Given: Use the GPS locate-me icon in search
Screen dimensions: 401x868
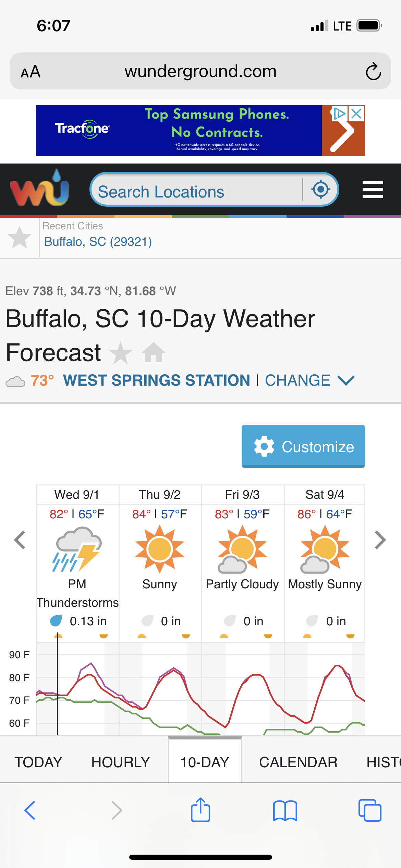Looking at the screenshot, I should (321, 189).
